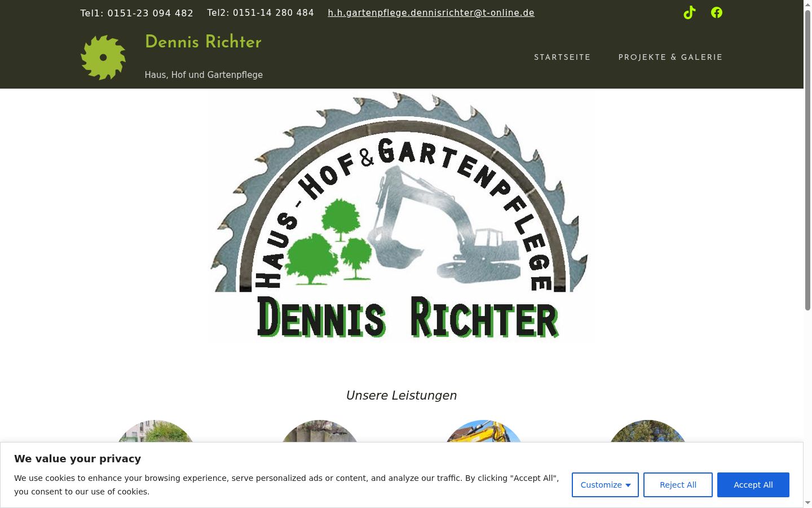This screenshot has height=508, width=812.
Task: Open the Facebook social icon
Action: coord(717,12)
